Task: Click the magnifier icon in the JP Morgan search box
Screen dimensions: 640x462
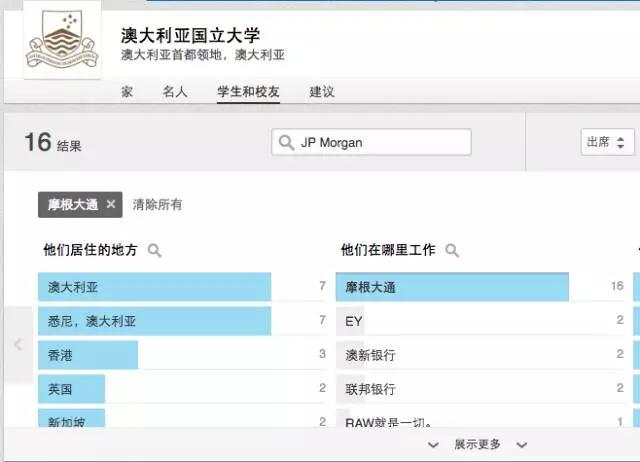Action: [x=287, y=143]
